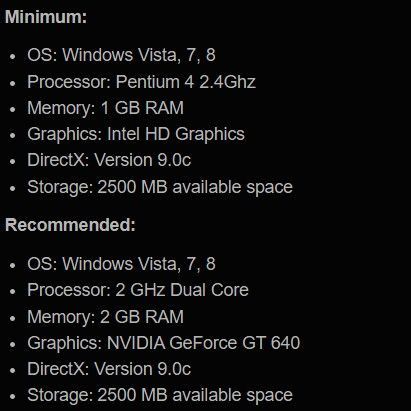
Task: Click Graphics: NVIDIA GeForce GT 640 line
Action: click(x=164, y=343)
